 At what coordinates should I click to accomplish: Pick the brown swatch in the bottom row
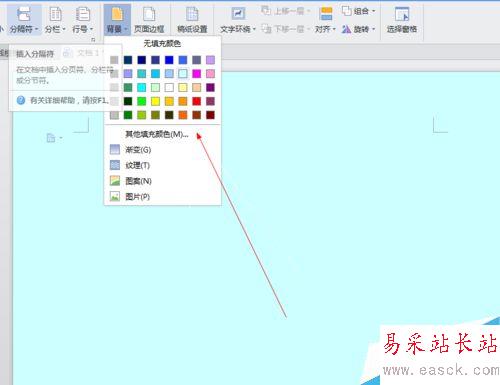196,115
